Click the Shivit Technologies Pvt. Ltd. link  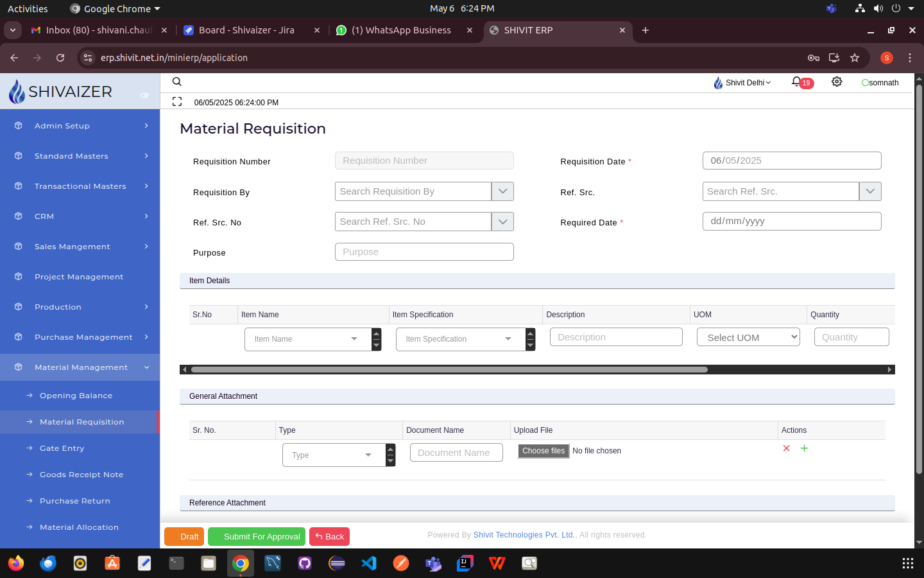(524, 535)
